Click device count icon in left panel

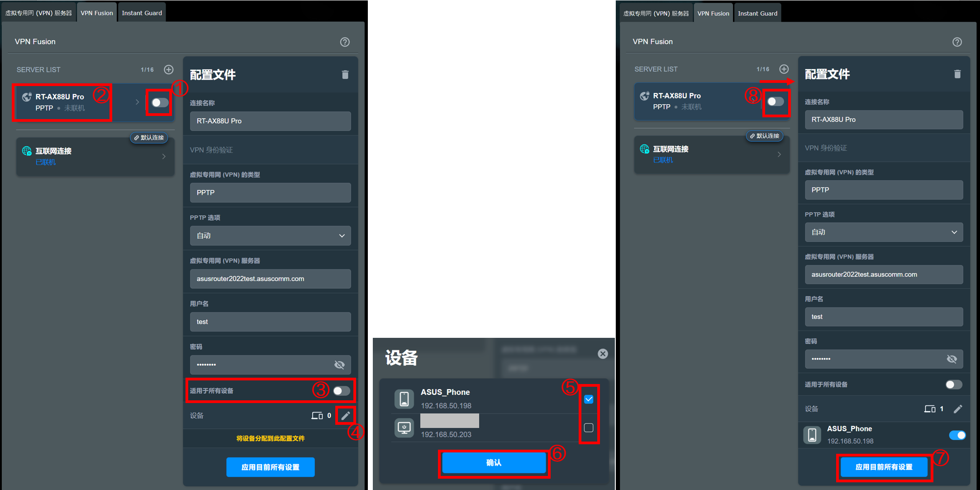click(x=317, y=415)
